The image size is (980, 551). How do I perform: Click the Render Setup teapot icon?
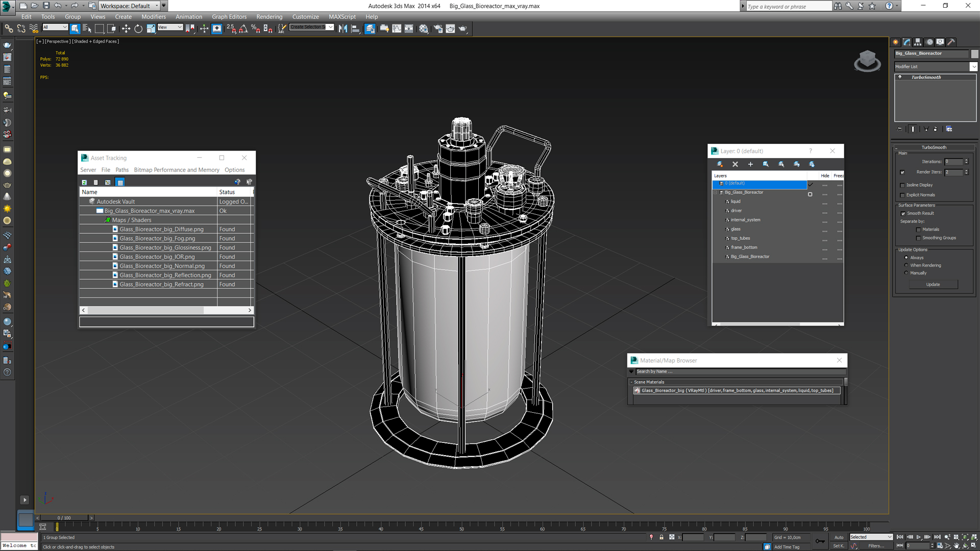pos(438,29)
